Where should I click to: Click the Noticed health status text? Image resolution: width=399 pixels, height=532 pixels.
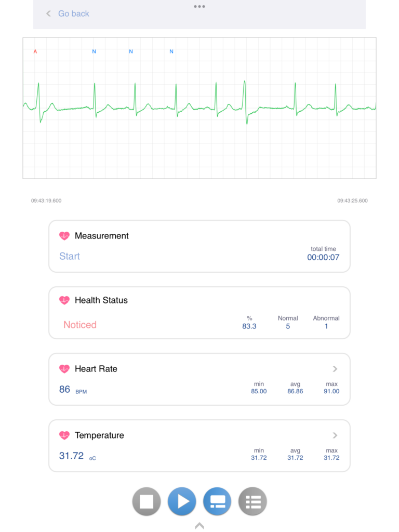pyautogui.click(x=80, y=325)
